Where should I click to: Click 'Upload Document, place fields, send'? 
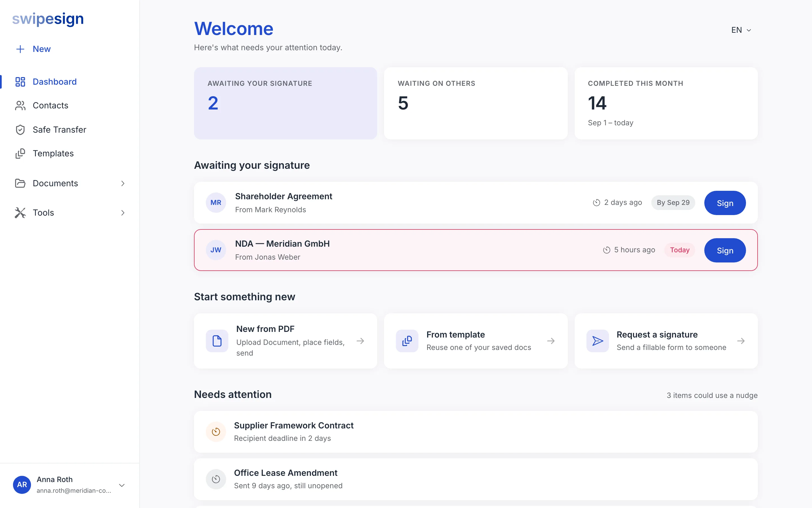tap(291, 348)
